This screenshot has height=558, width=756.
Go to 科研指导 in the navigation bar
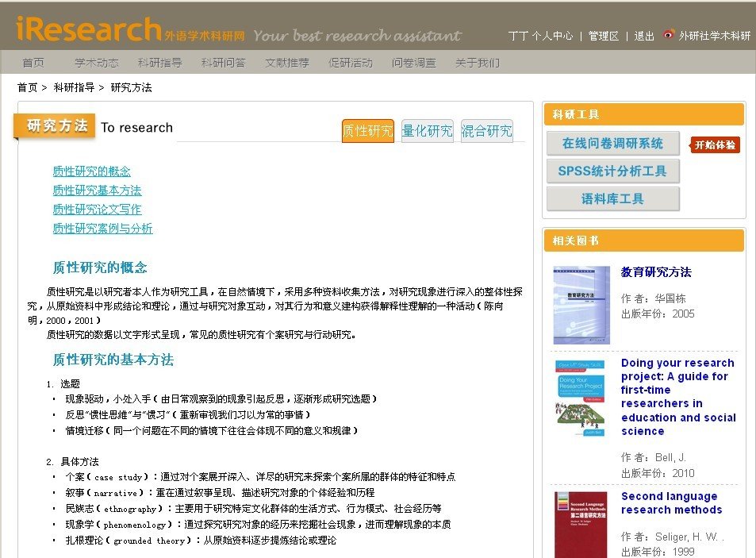coord(159,63)
